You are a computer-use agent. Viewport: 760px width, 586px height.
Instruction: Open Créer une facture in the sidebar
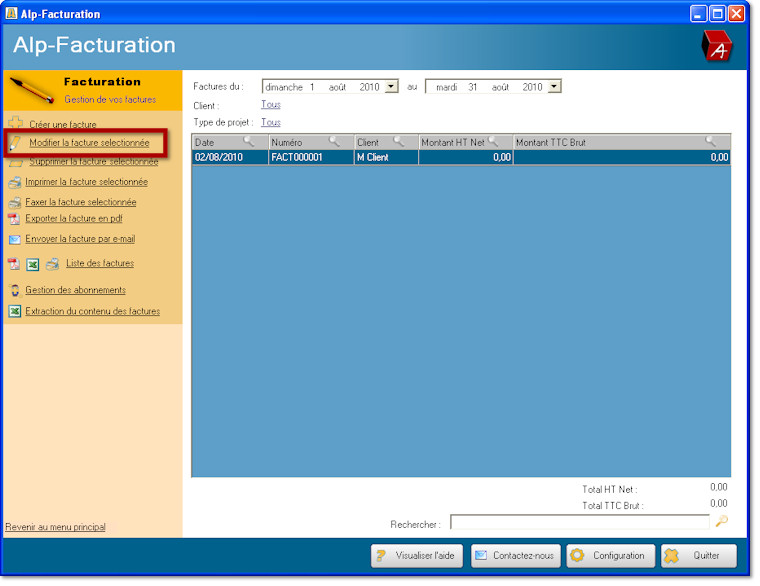pos(62,125)
